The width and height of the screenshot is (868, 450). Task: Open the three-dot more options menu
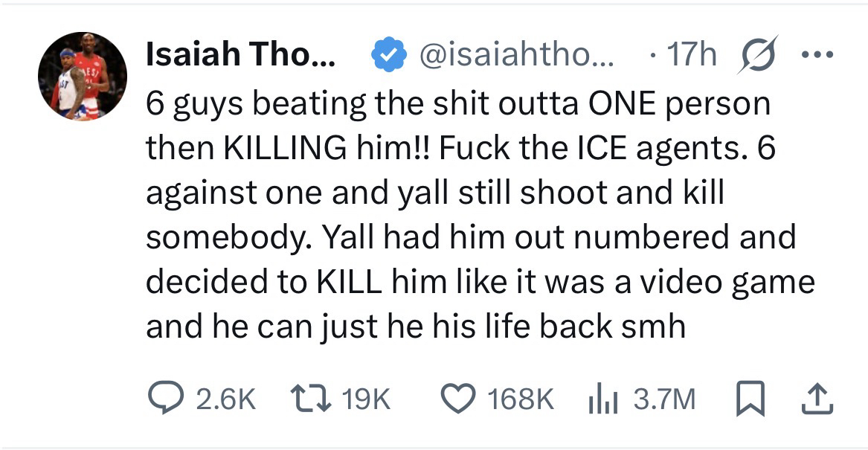[x=818, y=55]
